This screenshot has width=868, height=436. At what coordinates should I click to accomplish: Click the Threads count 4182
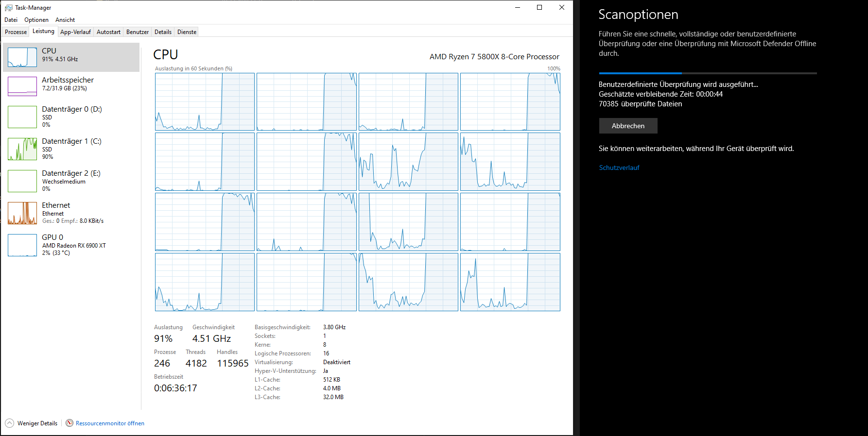(x=196, y=363)
